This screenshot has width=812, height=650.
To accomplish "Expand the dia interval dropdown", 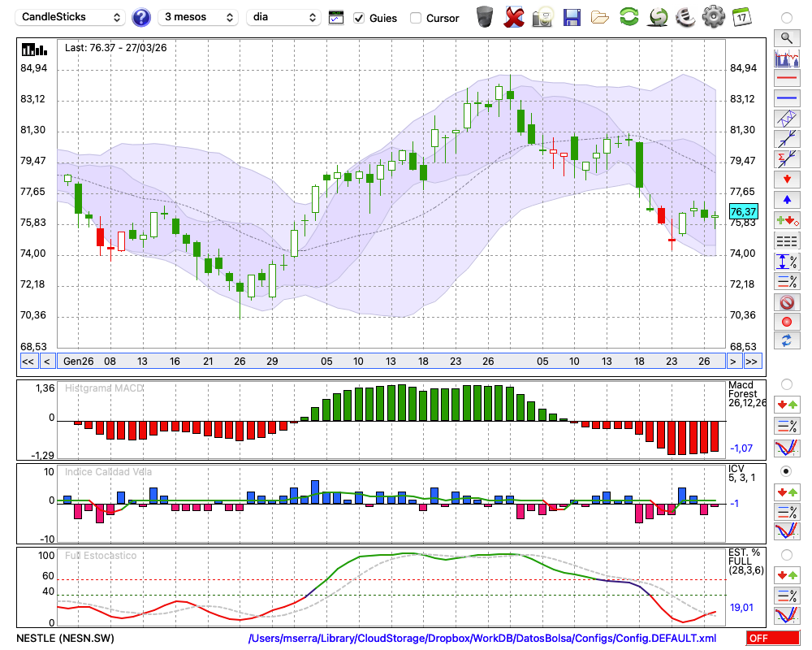I will click(284, 17).
